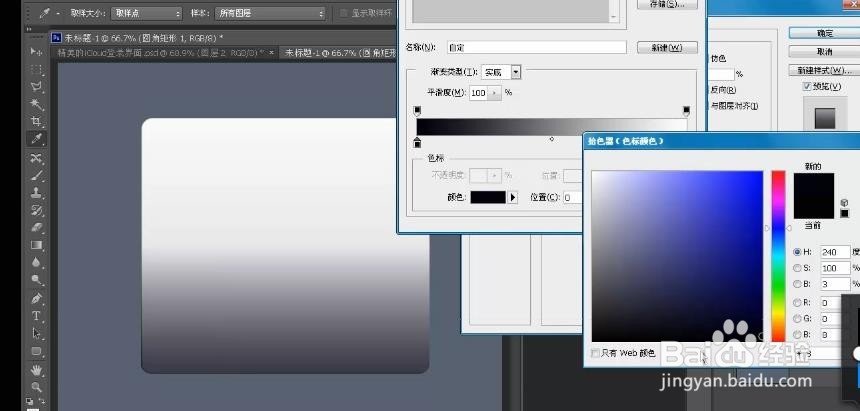Screen dimensions: 860x411
Task: Switch to 未标题-1 document tab
Action: (340, 53)
